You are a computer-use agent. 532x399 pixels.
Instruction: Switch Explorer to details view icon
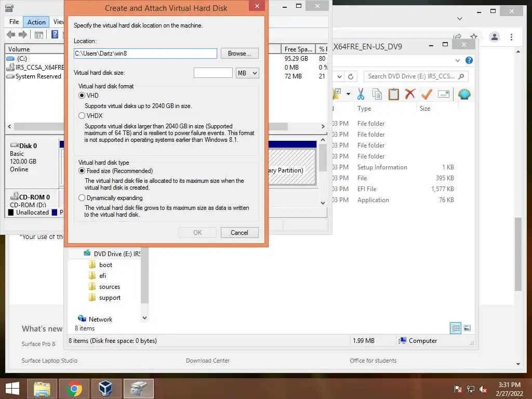tap(456, 328)
